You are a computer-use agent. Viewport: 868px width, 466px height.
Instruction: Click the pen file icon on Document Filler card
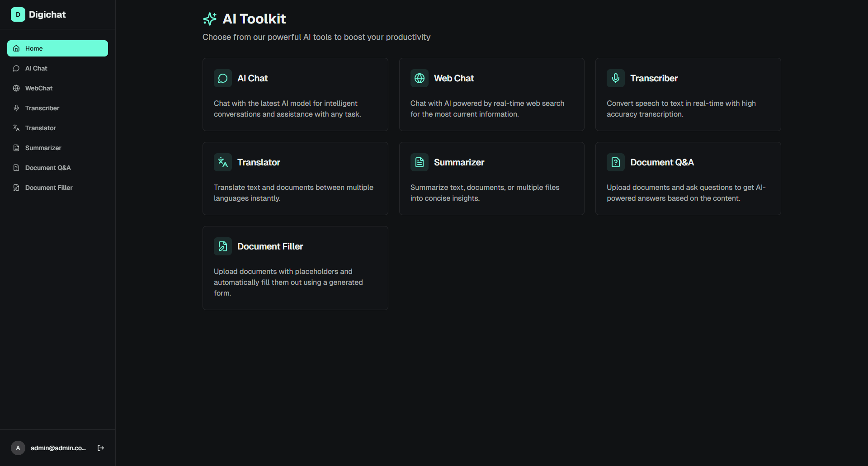tap(223, 246)
